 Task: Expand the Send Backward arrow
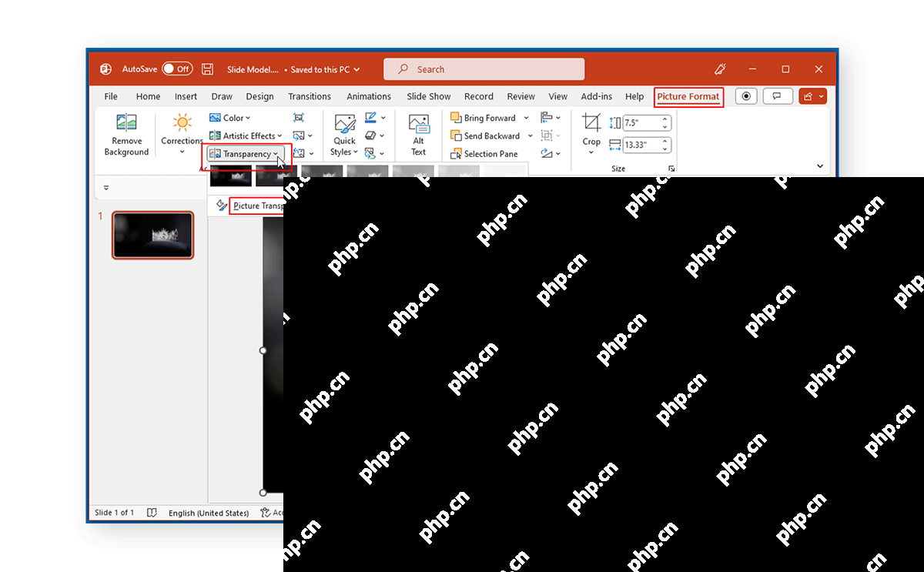pyautogui.click(x=530, y=135)
